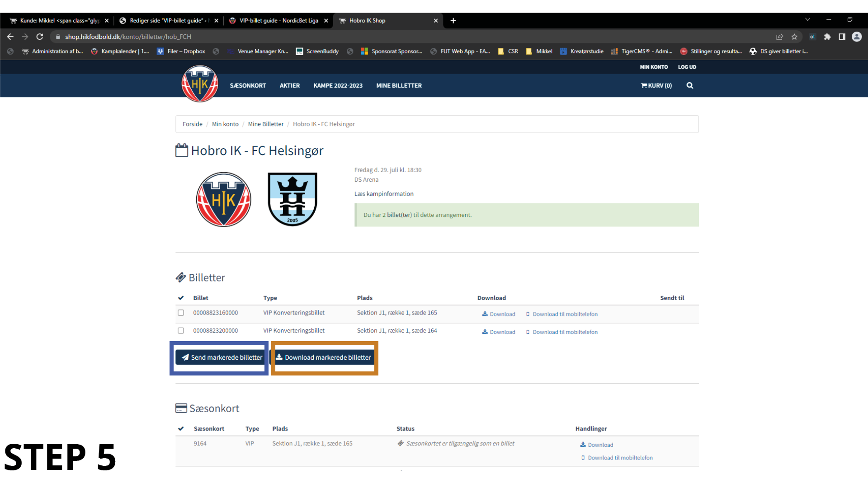Click the Hobro IK logo in header

[x=200, y=84]
